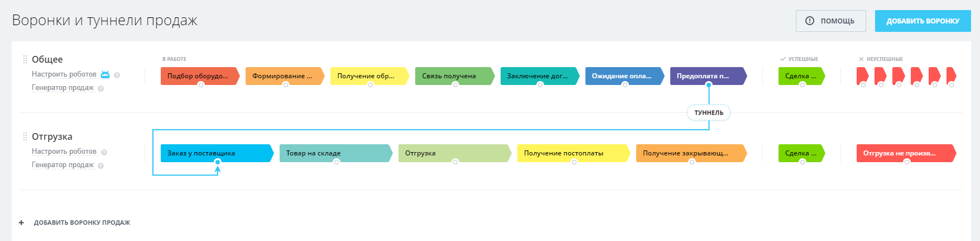This screenshot has width=980, height=241.
Task: Show help hint next to Отгрузка Генератор продаж
Action: (100, 166)
